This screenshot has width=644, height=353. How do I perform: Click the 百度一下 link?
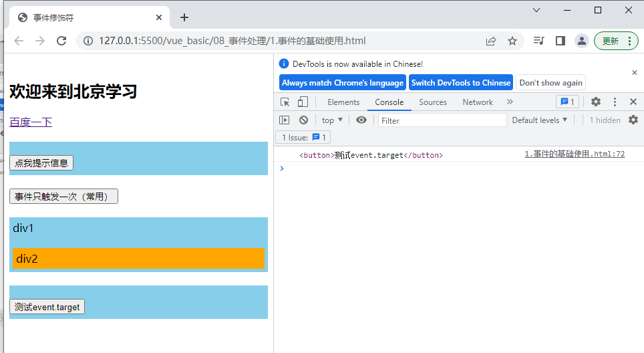tap(31, 122)
